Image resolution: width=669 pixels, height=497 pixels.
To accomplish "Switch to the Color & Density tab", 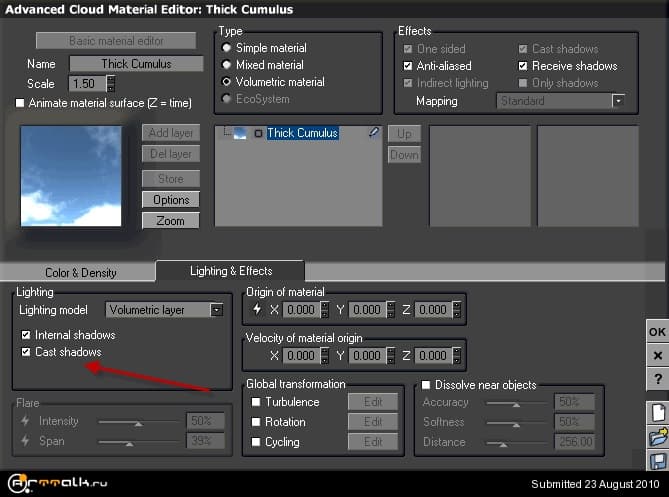I will pos(80,272).
